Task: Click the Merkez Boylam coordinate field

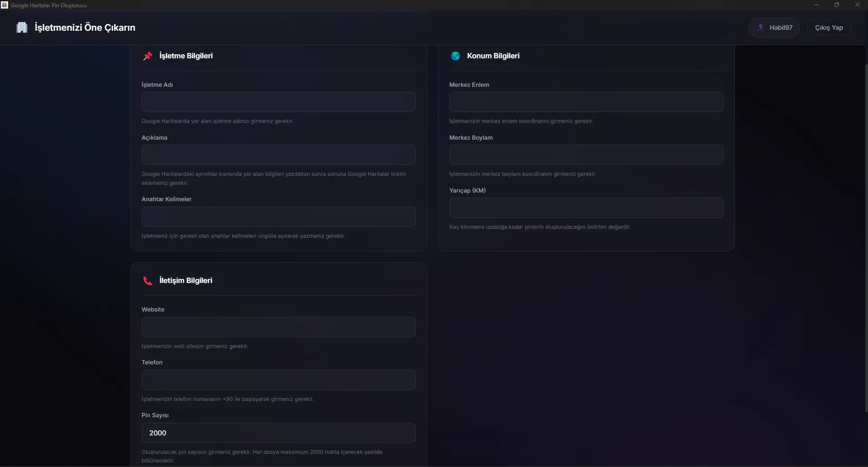Action: (x=586, y=155)
